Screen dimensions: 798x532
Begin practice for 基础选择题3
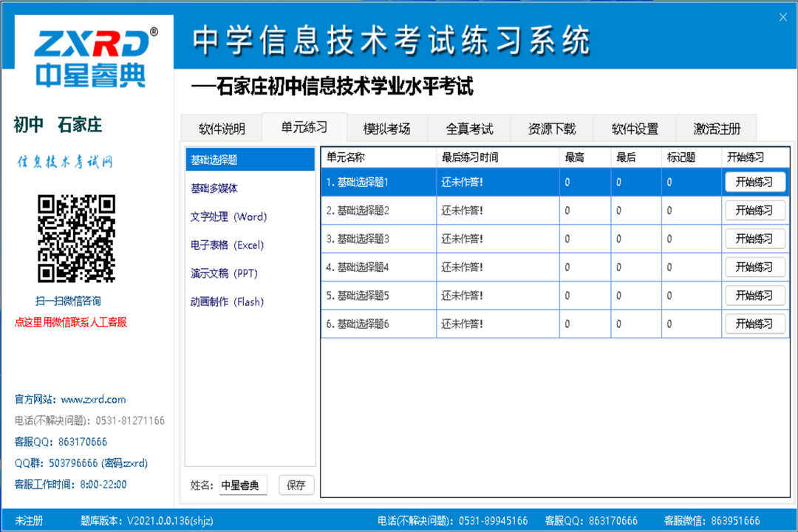(x=754, y=238)
